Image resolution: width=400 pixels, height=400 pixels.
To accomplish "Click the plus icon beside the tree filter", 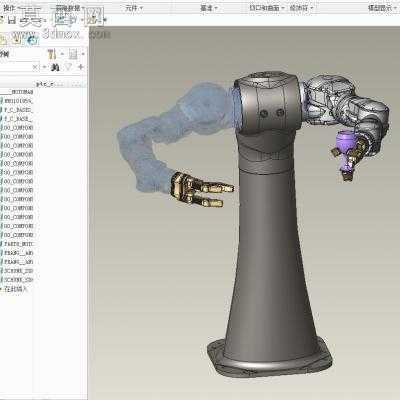I will (x=80, y=67).
